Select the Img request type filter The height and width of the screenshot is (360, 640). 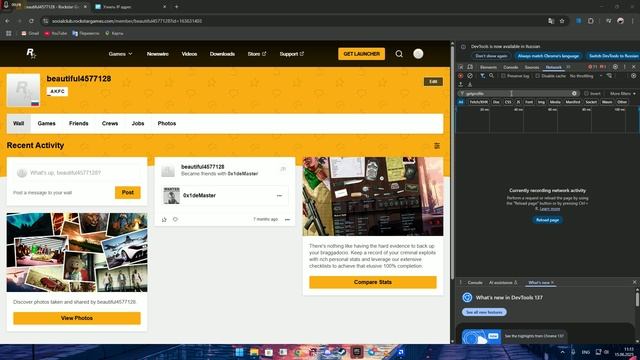click(541, 102)
